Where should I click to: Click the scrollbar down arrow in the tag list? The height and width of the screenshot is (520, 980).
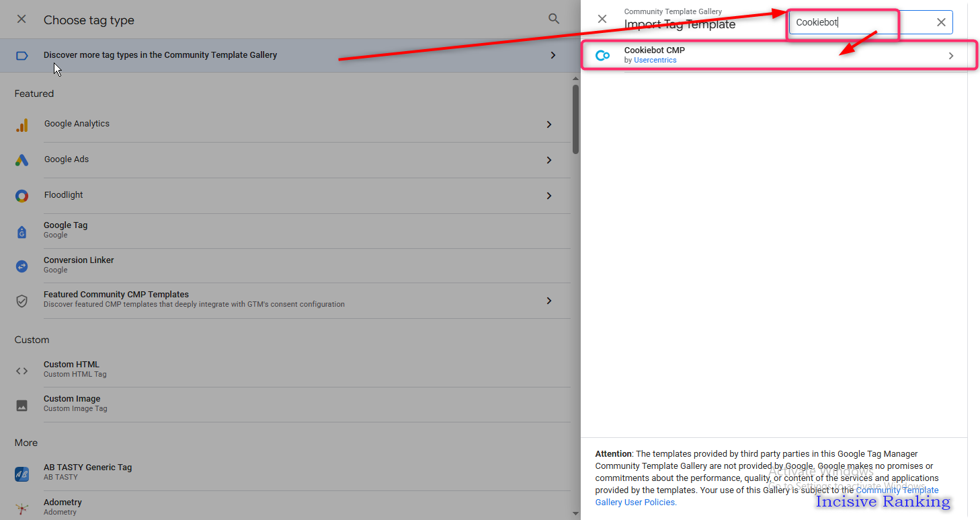pos(575,515)
